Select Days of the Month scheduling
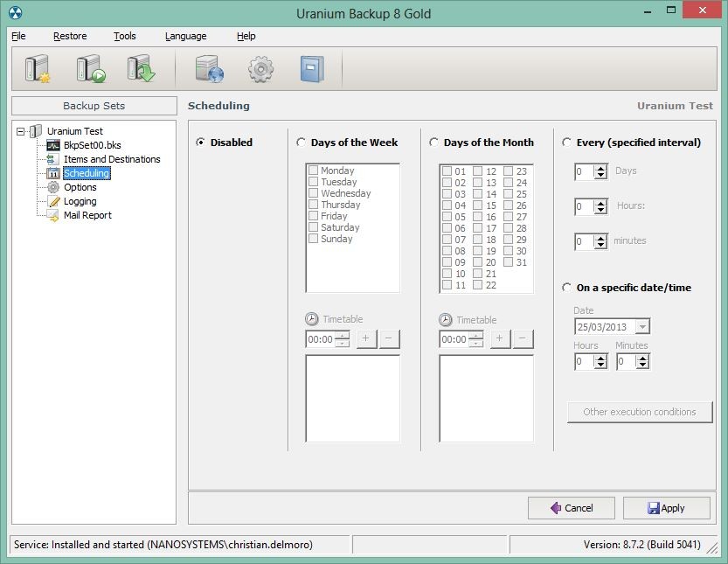Screen dimensions: 728x564 click(x=433, y=143)
